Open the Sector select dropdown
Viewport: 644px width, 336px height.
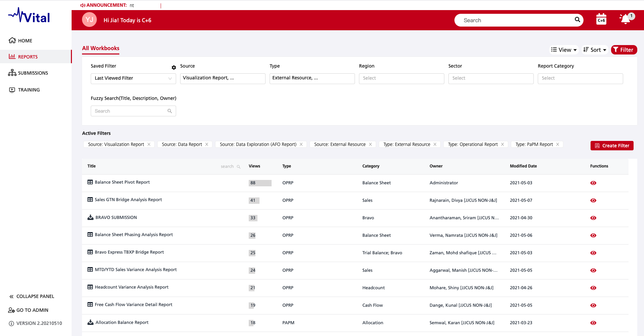click(x=491, y=78)
